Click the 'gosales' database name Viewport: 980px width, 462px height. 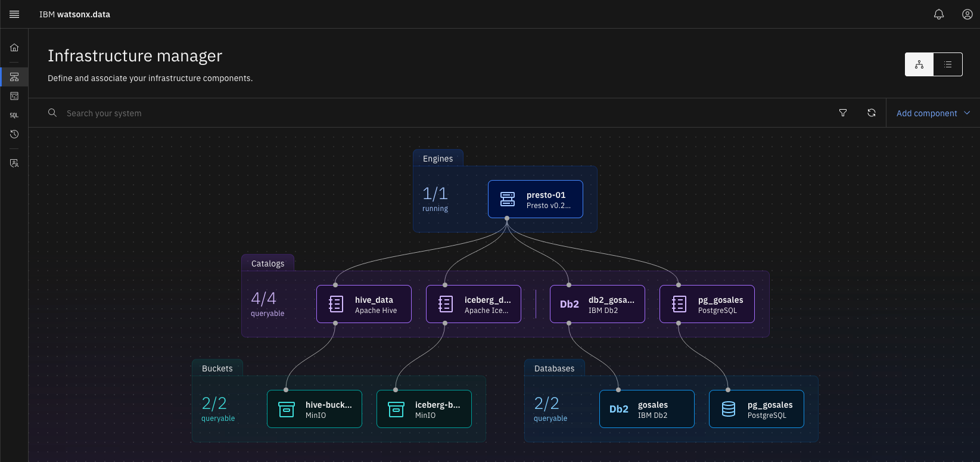(653, 405)
